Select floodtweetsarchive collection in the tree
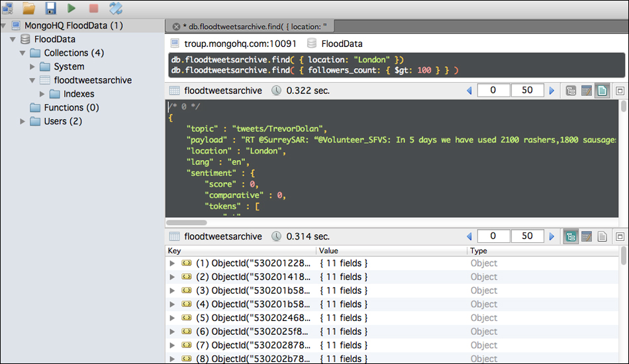 tap(93, 80)
